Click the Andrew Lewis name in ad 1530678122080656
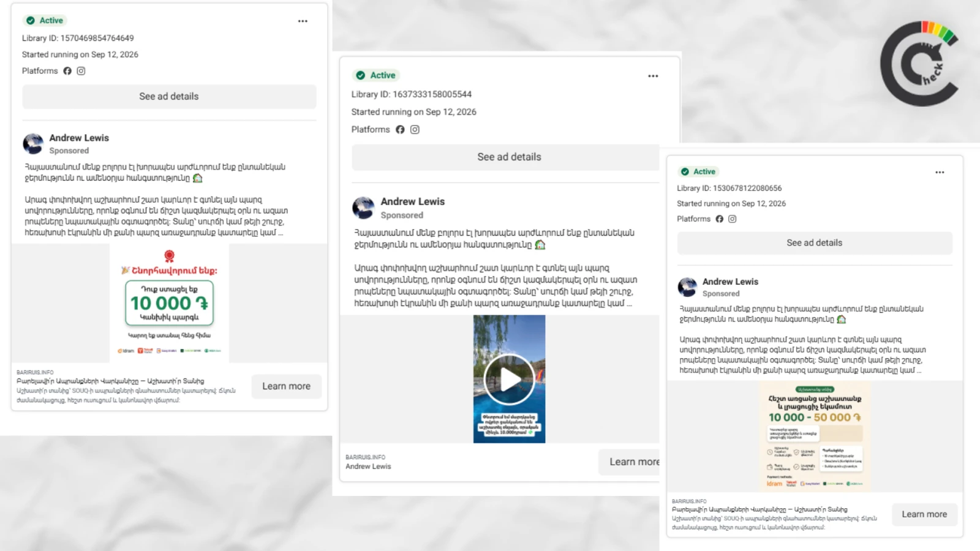The width and height of the screenshot is (980, 551). pos(730,282)
